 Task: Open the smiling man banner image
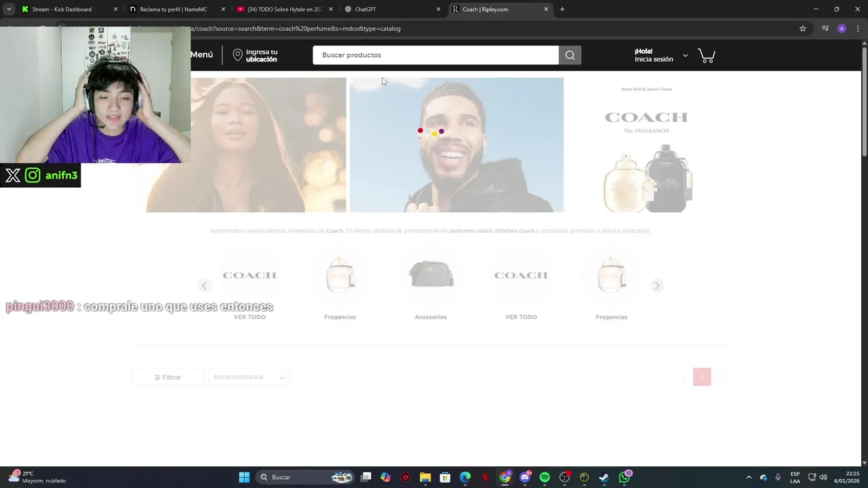tap(456, 145)
